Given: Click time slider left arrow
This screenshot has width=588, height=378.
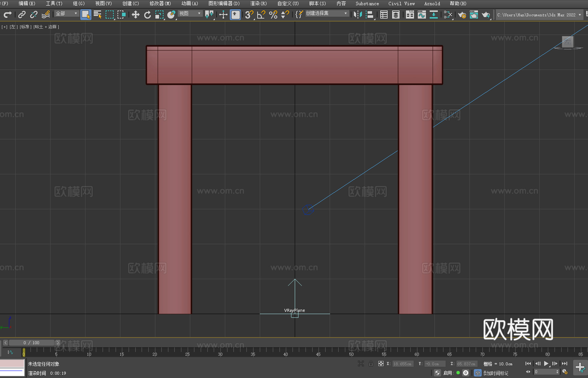Looking at the screenshot, I should 6,343.
